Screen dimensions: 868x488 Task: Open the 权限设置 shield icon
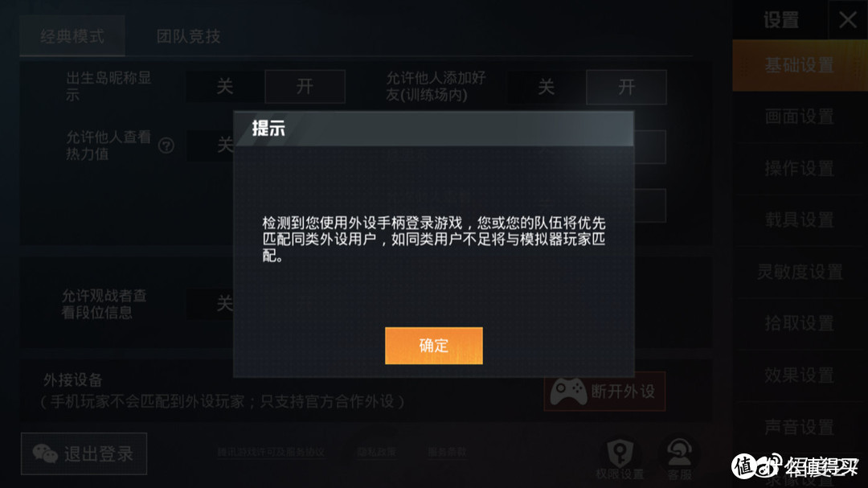(x=620, y=453)
